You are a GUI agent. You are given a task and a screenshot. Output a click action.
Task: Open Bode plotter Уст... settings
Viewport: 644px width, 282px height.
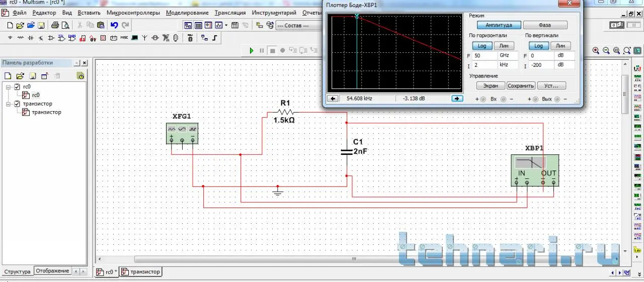pos(551,86)
